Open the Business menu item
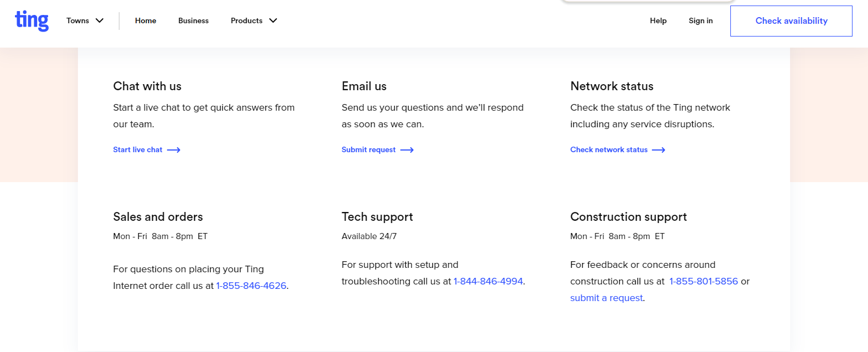Image resolution: width=868 pixels, height=352 pixels. (x=194, y=20)
